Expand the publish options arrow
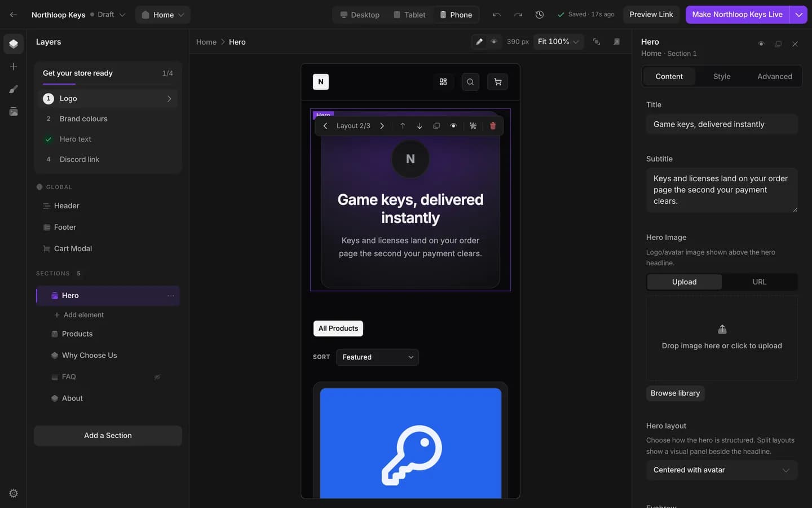This screenshot has width=812, height=508. pos(798,15)
